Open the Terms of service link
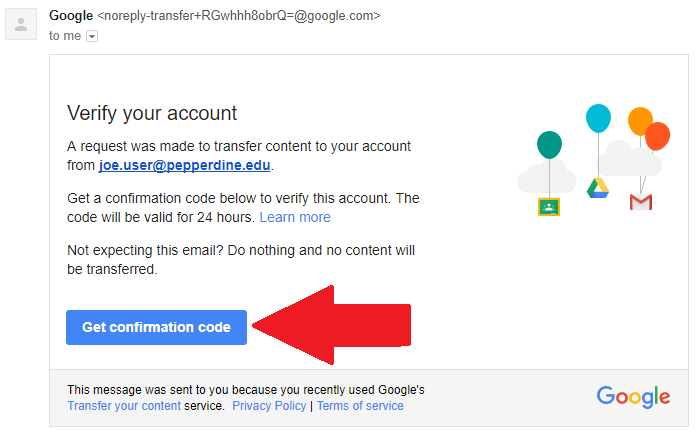The width and height of the screenshot is (696, 436). click(x=360, y=406)
